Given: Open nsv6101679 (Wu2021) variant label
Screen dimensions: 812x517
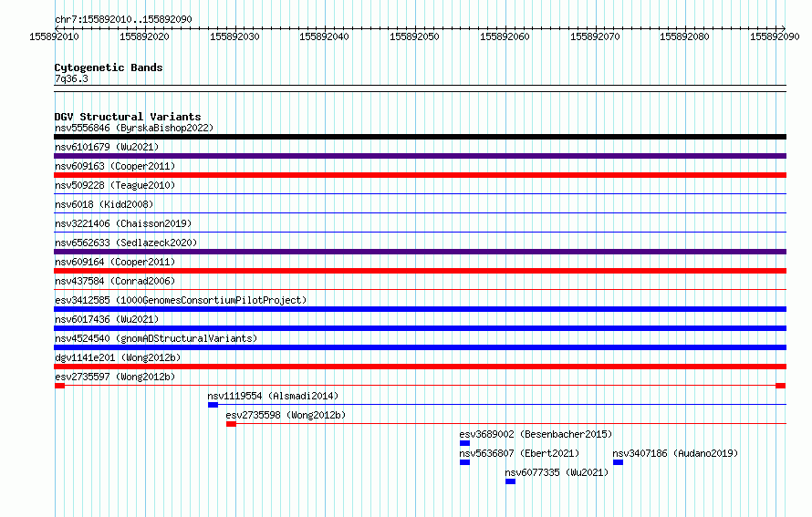Looking at the screenshot, I should tap(107, 147).
